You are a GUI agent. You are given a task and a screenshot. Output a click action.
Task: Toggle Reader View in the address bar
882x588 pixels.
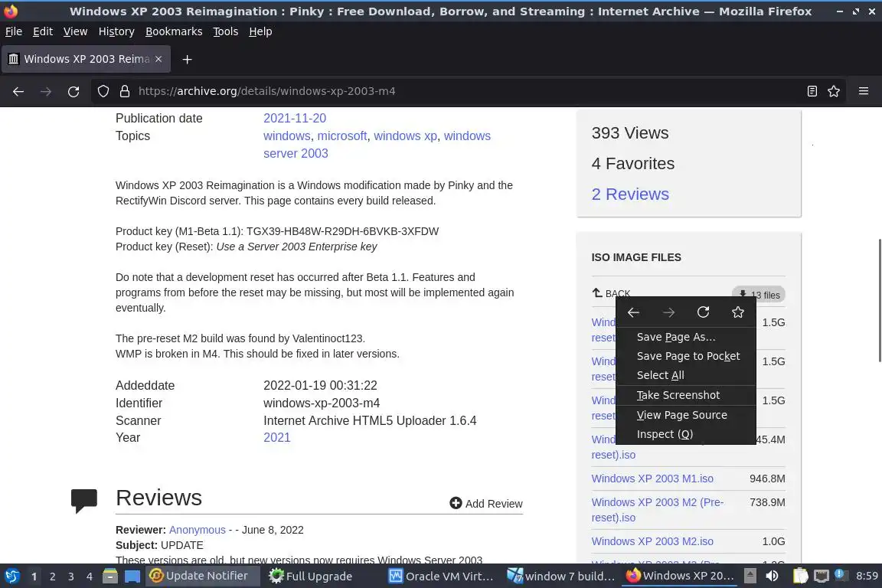[812, 91]
